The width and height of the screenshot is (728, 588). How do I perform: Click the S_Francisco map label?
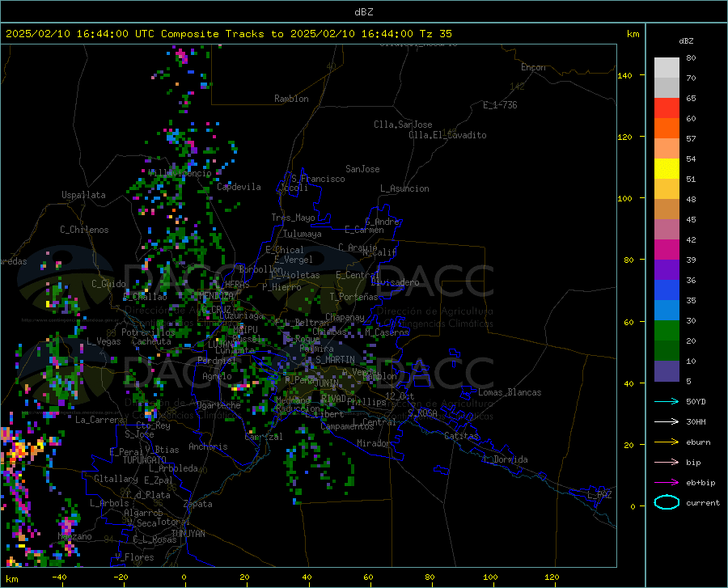coord(318,179)
